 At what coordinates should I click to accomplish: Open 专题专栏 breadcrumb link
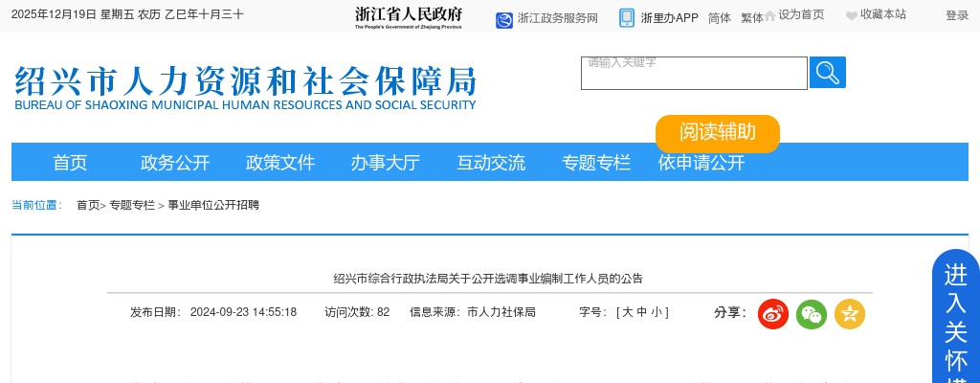click(x=132, y=205)
